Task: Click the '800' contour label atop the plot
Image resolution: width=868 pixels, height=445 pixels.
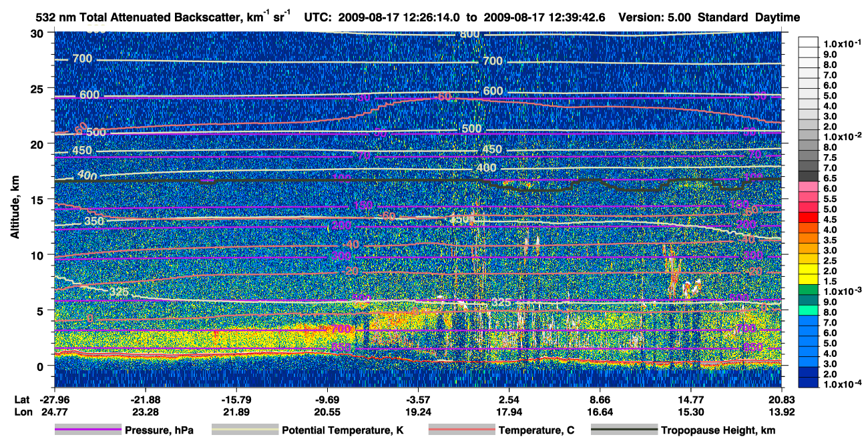Action: (469, 34)
